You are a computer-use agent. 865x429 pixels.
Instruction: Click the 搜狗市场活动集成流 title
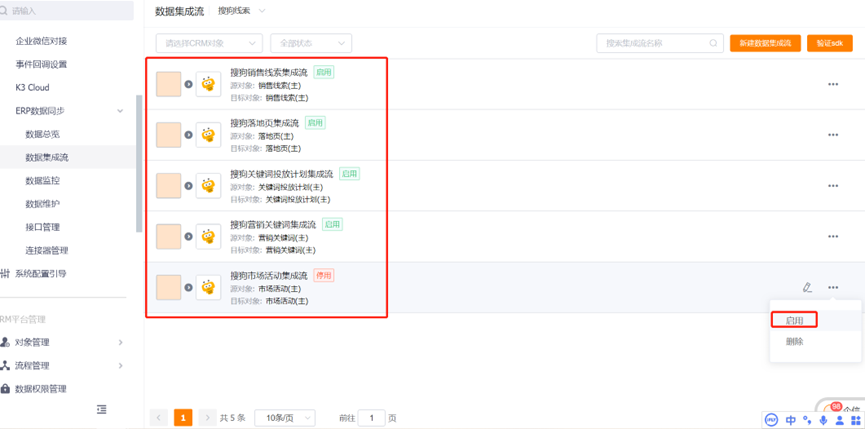click(x=269, y=275)
